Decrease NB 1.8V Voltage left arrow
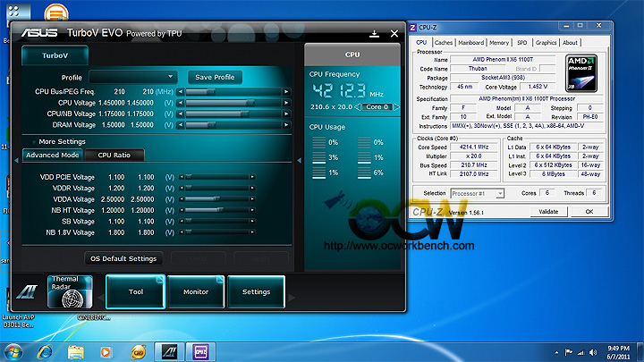644x362 pixels. point(181,232)
